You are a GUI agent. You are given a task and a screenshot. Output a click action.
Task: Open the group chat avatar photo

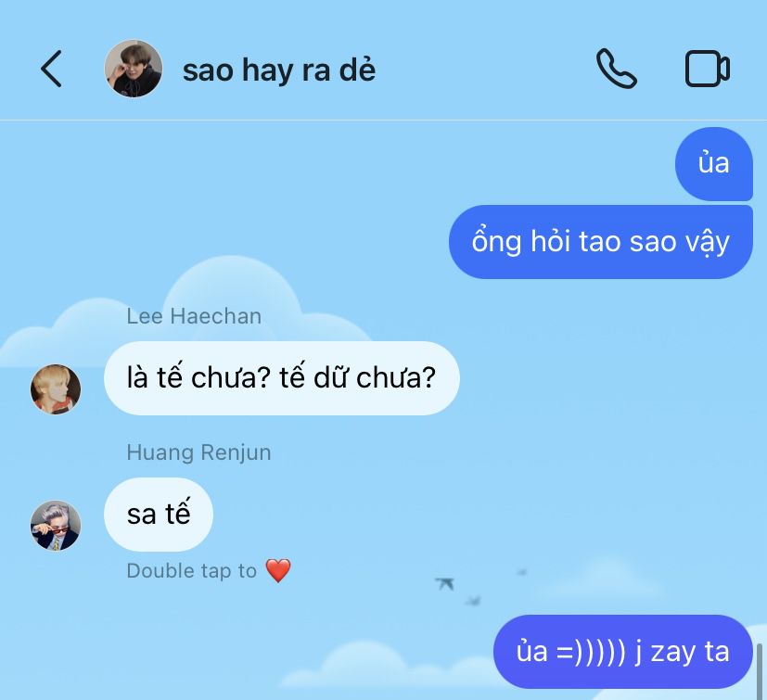(x=134, y=69)
